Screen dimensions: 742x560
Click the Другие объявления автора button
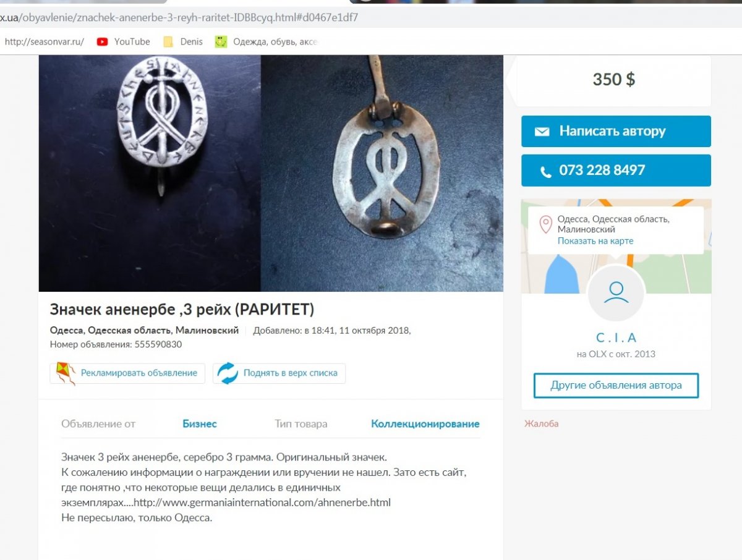coord(616,386)
